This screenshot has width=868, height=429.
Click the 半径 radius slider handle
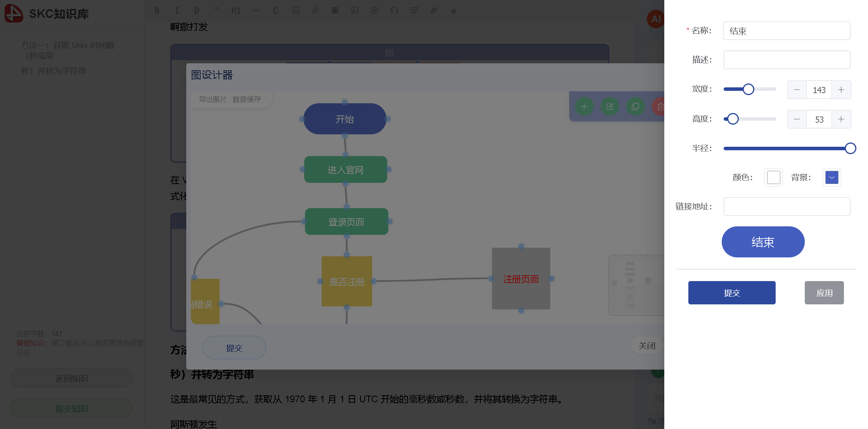click(x=850, y=148)
